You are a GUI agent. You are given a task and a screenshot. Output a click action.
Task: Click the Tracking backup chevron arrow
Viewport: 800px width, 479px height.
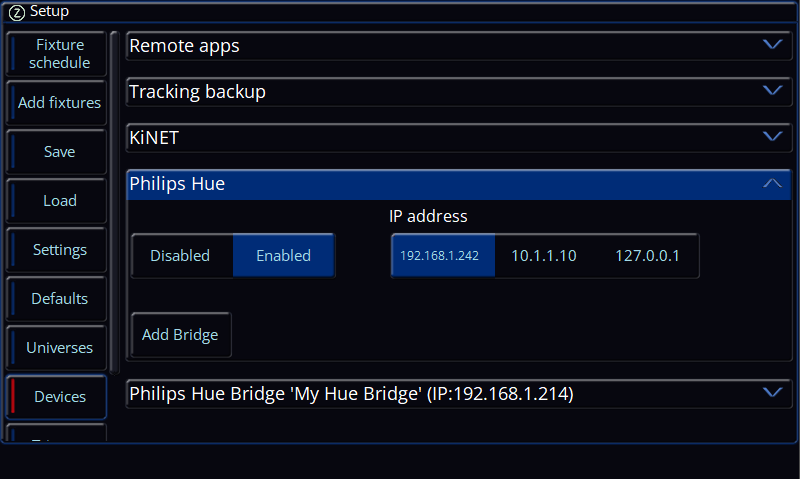[772, 91]
